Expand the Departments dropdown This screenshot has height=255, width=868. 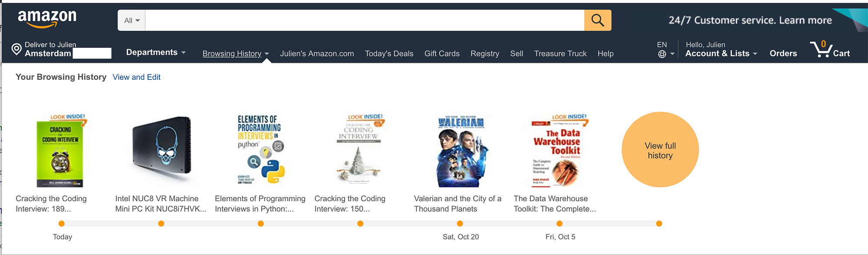pos(156,53)
